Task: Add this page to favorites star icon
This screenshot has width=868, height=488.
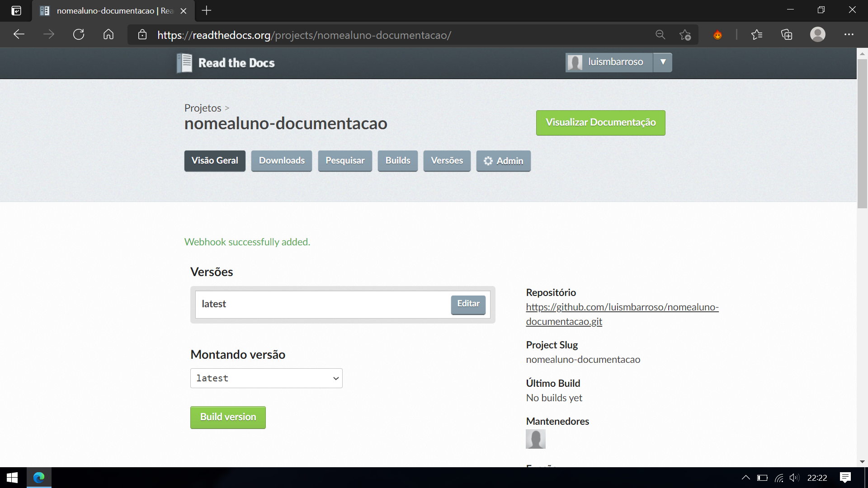Action: pos(685,35)
